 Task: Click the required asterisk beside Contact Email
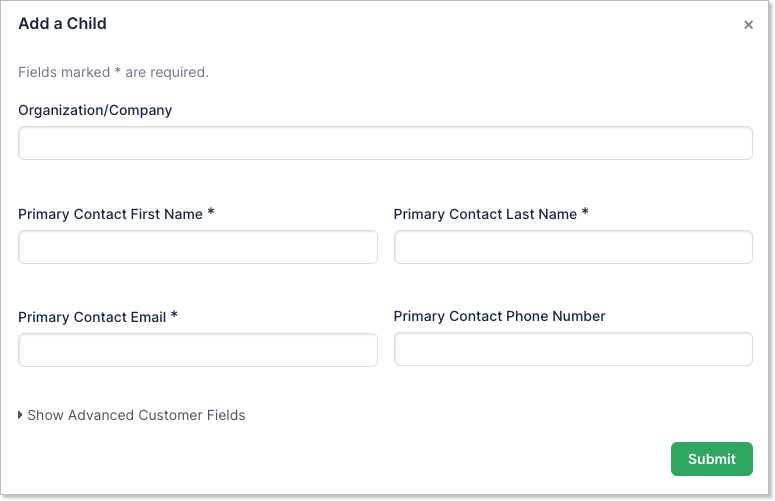point(174,316)
